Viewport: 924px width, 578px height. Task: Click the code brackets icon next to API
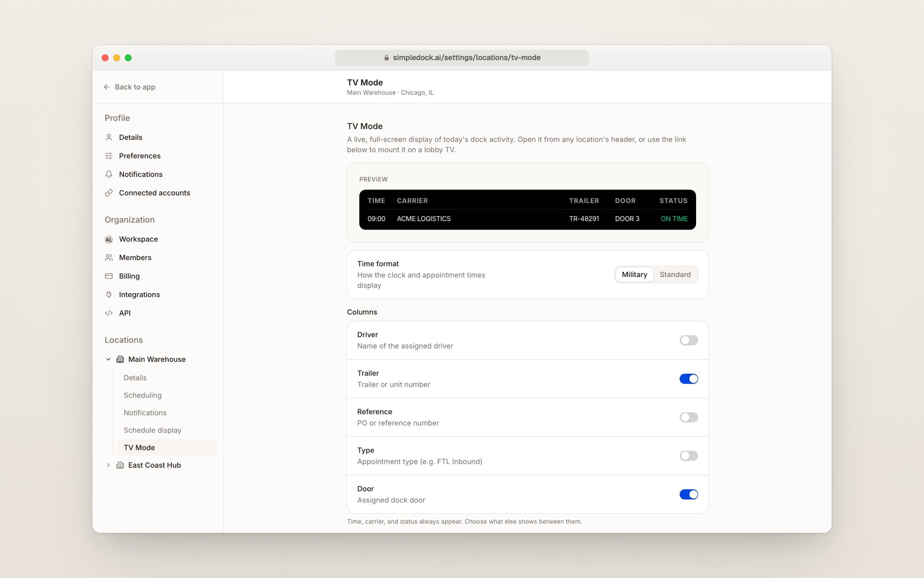(109, 313)
